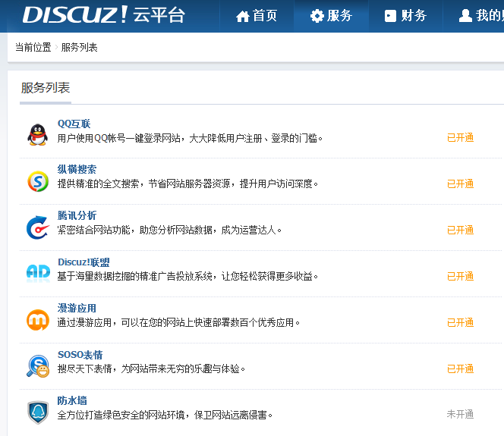Click 已开通 status for SOSO表情

pyautogui.click(x=460, y=369)
